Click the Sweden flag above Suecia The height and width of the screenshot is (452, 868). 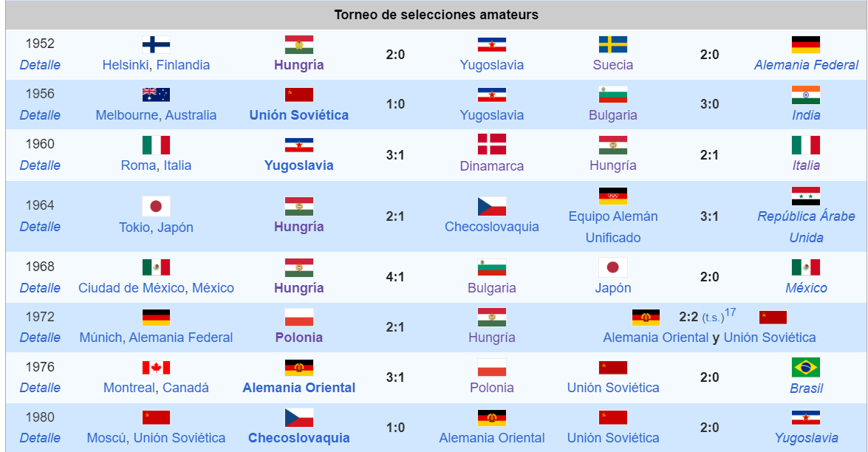point(613,44)
